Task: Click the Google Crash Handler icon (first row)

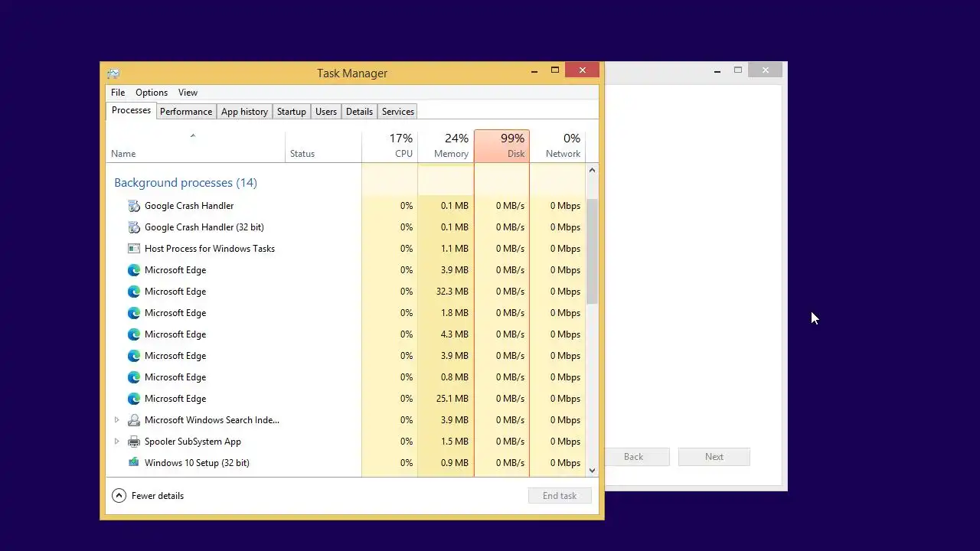Action: click(134, 206)
